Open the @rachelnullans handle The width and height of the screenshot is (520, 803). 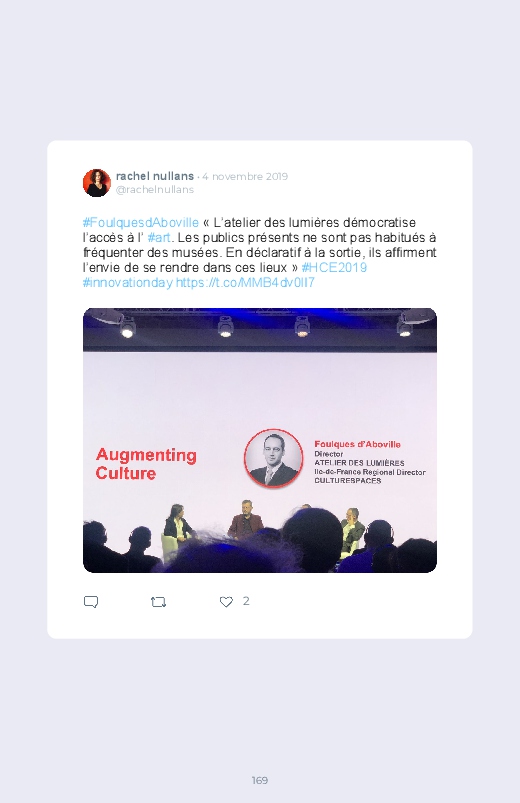155,189
